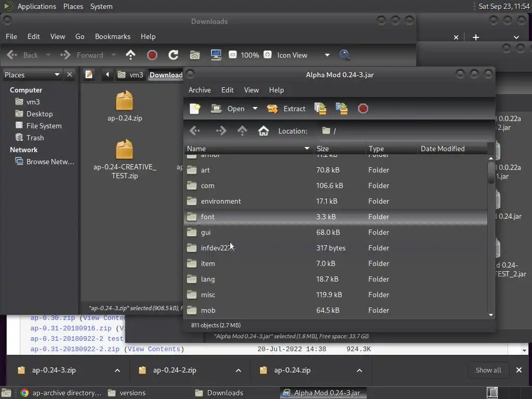
Task: Select the mob folder row
Action: (x=336, y=311)
